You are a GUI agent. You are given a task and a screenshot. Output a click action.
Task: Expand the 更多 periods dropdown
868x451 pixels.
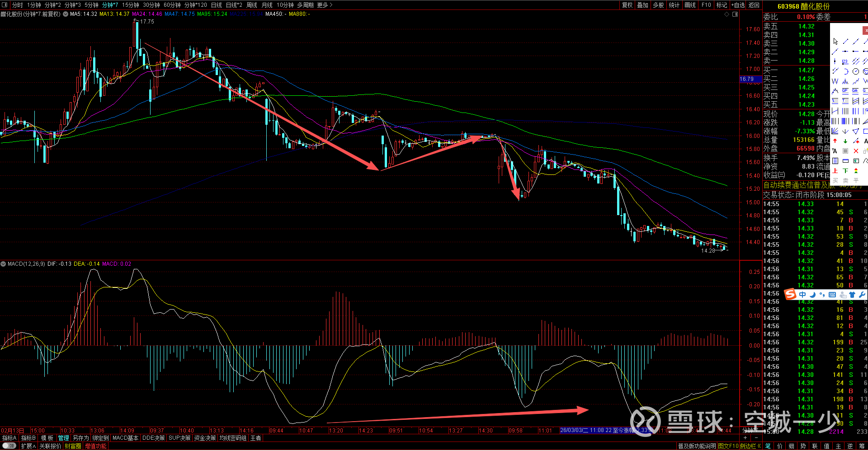tap(325, 5)
